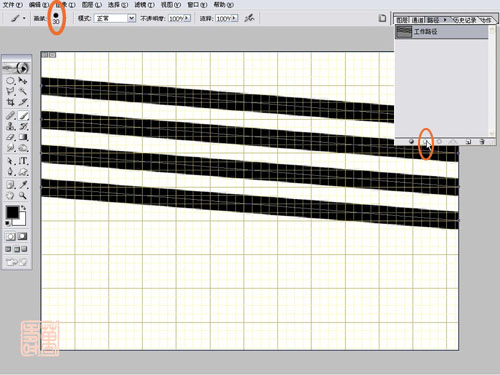Expand the opacity slider arrow

(x=187, y=18)
